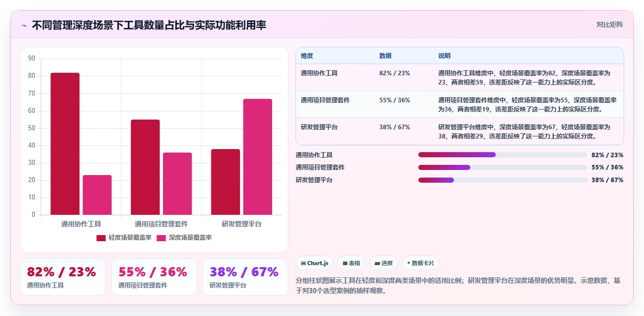Click the 55% / 36% table cell
The image size is (644, 316).
point(395,100)
